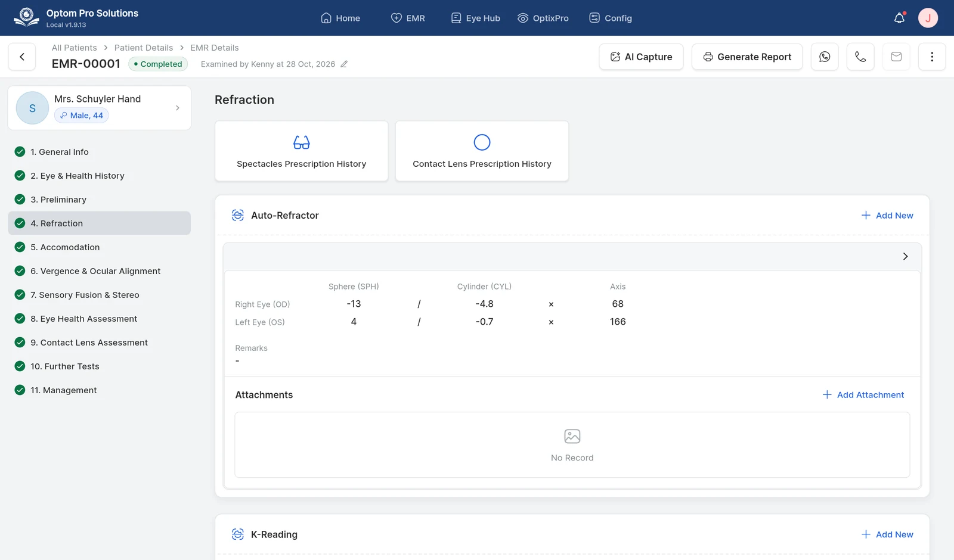Image resolution: width=954 pixels, height=560 pixels.
Task: Open the EMR navigation item
Action: pyautogui.click(x=408, y=18)
